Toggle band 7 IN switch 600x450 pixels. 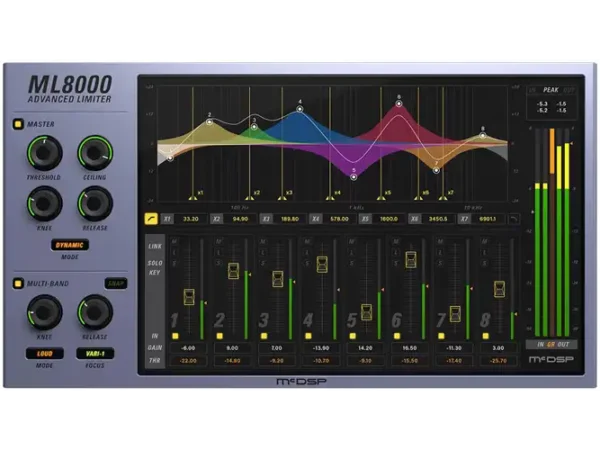click(x=441, y=336)
